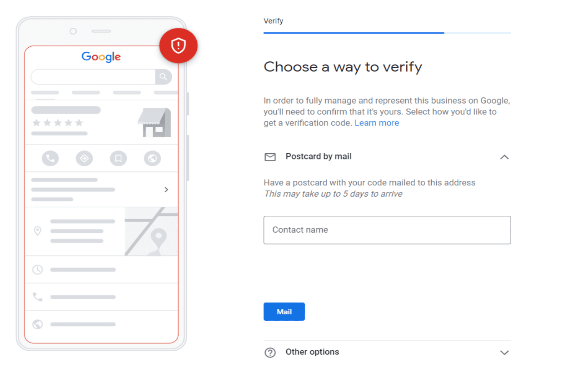
Task: Collapse the Postcard by mail section
Action: [x=504, y=157]
